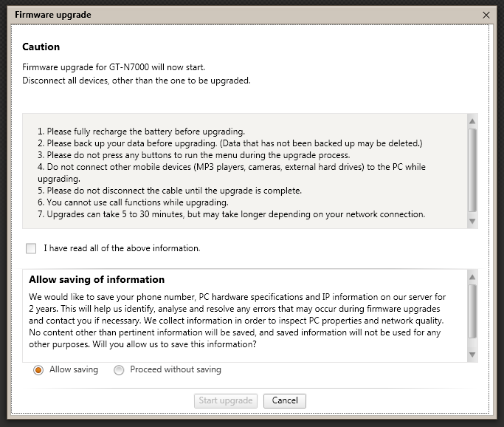Down arrow of saving information panel scrollbar
Viewport: 504px width, 427px height.
click(472, 355)
